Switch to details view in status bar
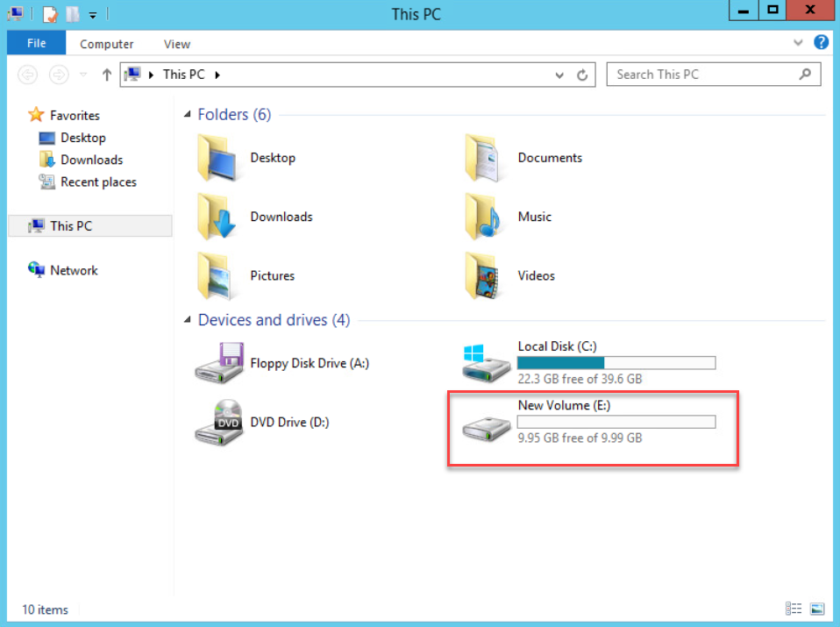The width and height of the screenshot is (840, 627). (x=794, y=608)
